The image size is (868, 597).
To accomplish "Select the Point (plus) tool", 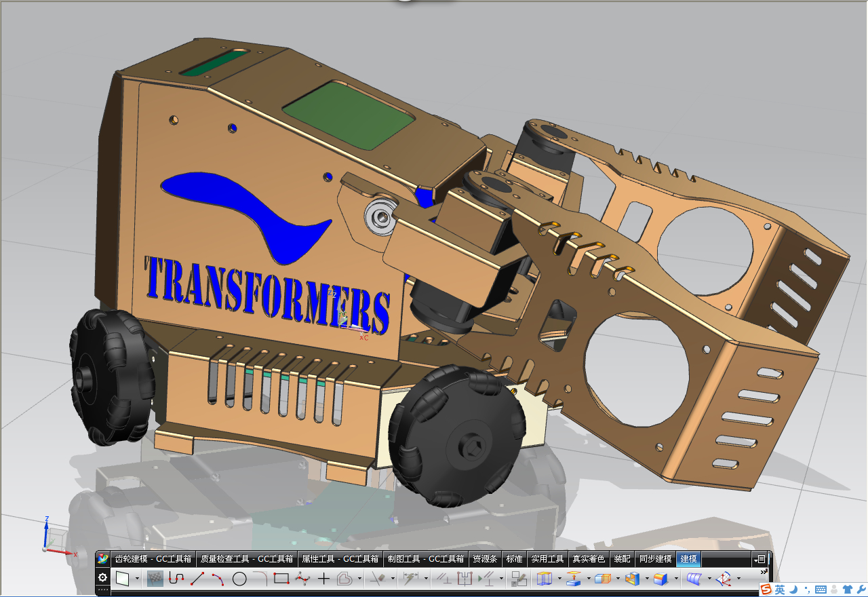I will [323, 579].
